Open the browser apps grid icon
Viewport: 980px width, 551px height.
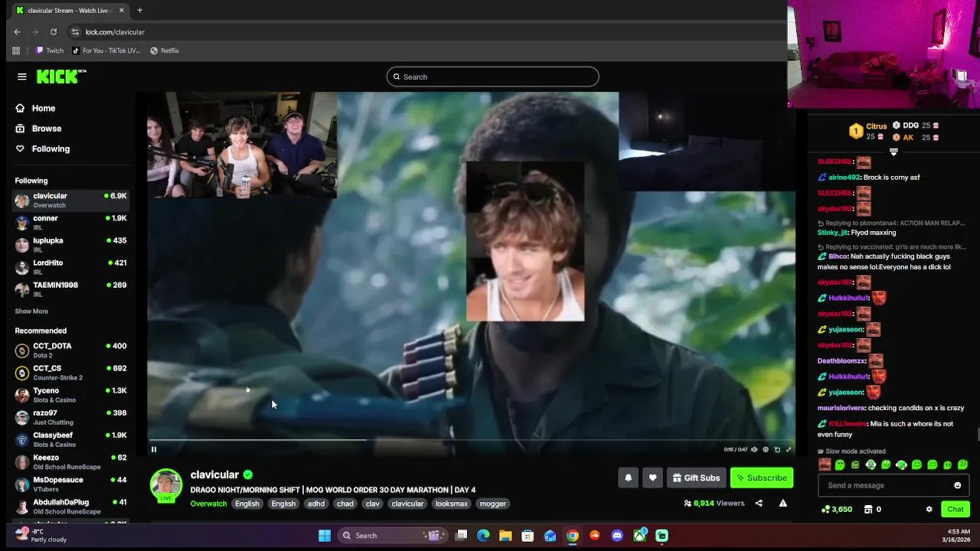click(x=16, y=51)
